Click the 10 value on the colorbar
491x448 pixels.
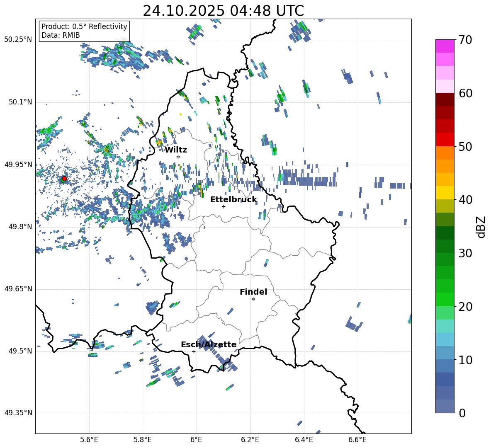point(465,360)
